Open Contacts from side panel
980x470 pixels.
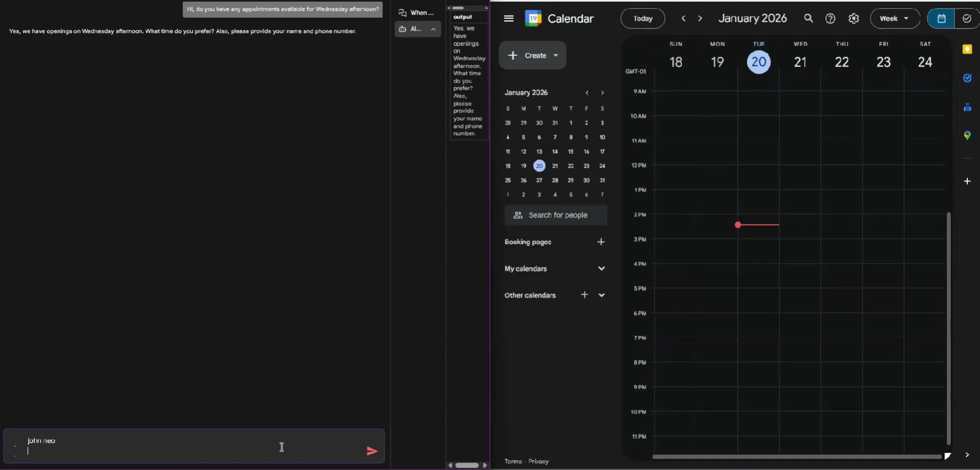click(967, 107)
